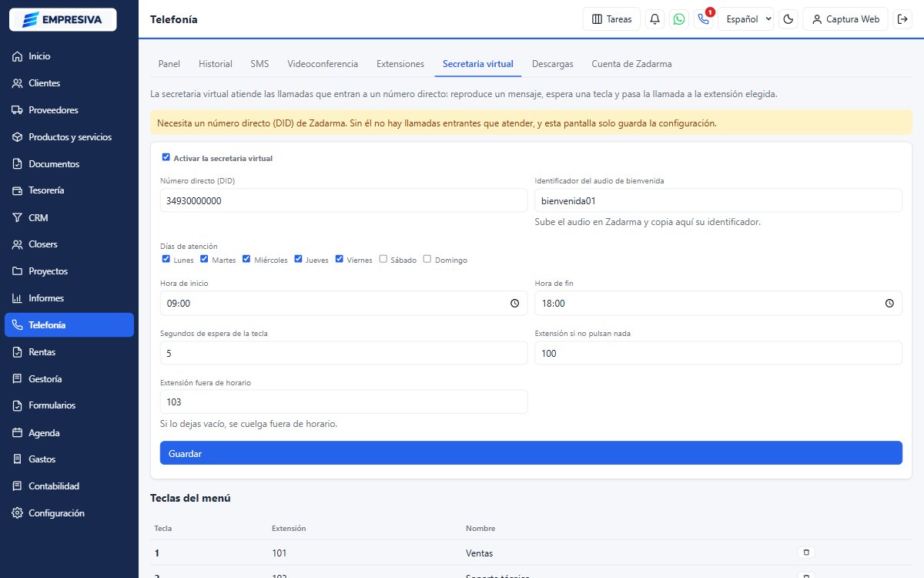The width and height of the screenshot is (924, 578).
Task: Uncheck Viernes attention day
Action: tap(340, 260)
